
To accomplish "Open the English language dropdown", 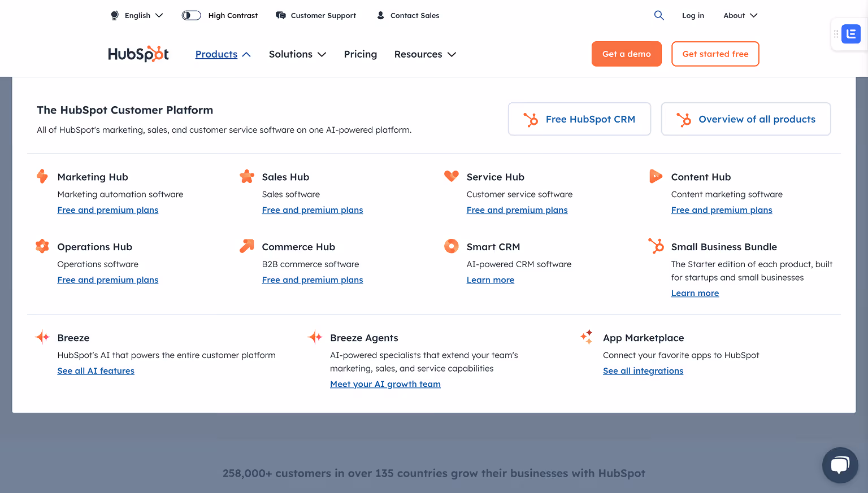I will coord(138,15).
